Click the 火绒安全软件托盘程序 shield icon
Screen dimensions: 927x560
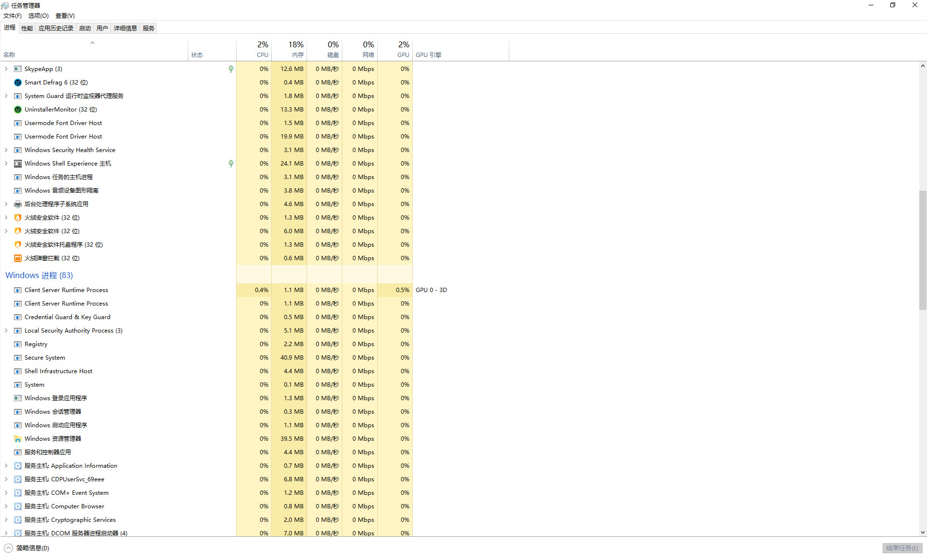coord(18,245)
